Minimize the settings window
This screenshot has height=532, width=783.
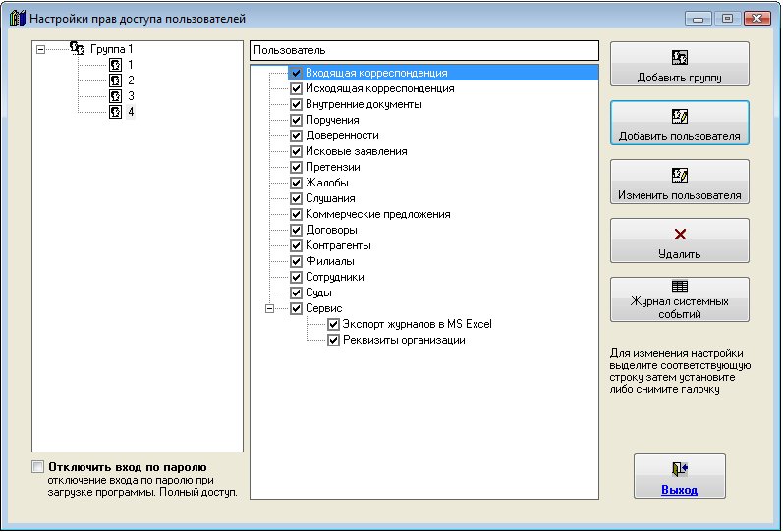coord(699,19)
